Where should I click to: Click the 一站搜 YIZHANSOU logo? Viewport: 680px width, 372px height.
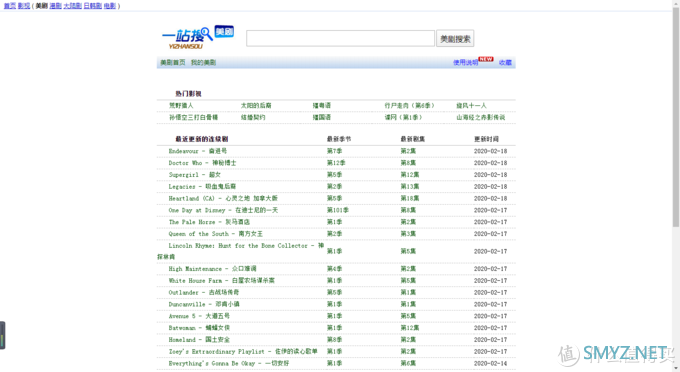[x=187, y=38]
